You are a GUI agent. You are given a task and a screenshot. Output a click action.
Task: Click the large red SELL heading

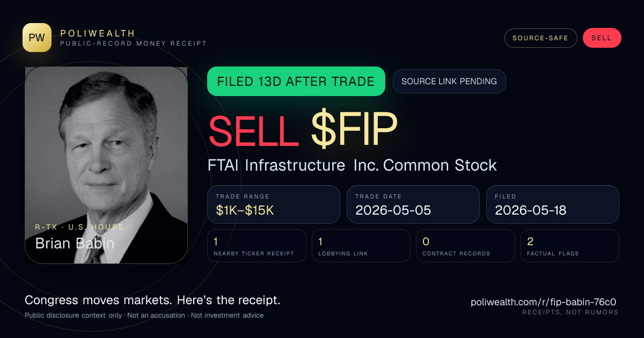[x=253, y=130]
